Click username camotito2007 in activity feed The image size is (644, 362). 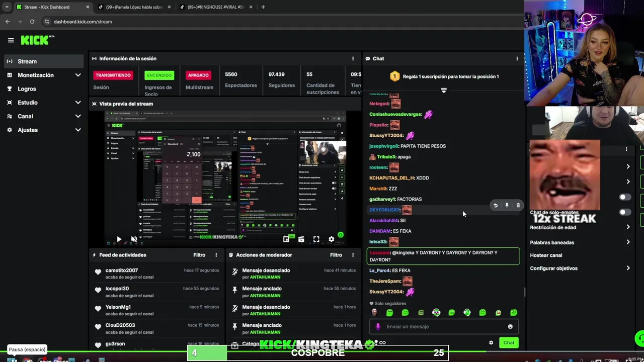(x=121, y=270)
